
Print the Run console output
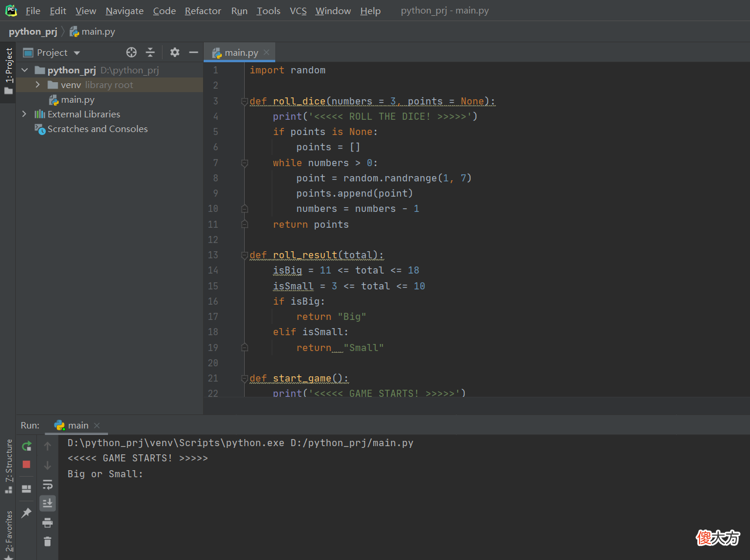point(48,522)
